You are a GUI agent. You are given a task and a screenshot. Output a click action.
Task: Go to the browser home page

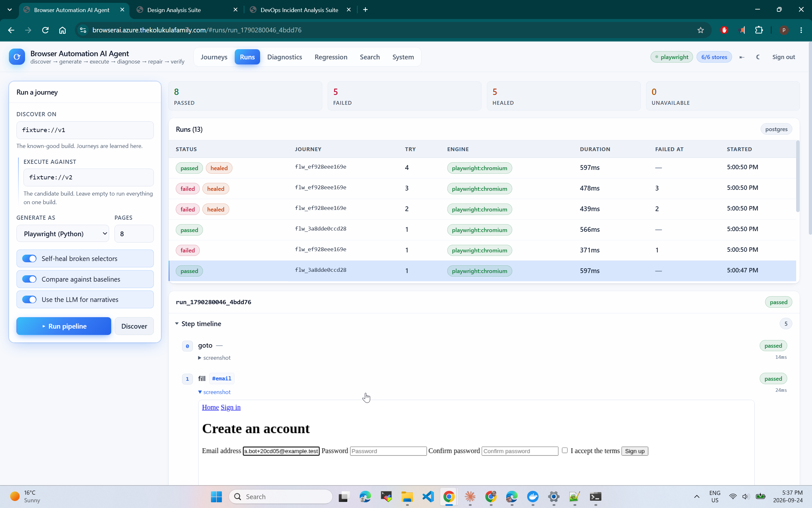62,30
